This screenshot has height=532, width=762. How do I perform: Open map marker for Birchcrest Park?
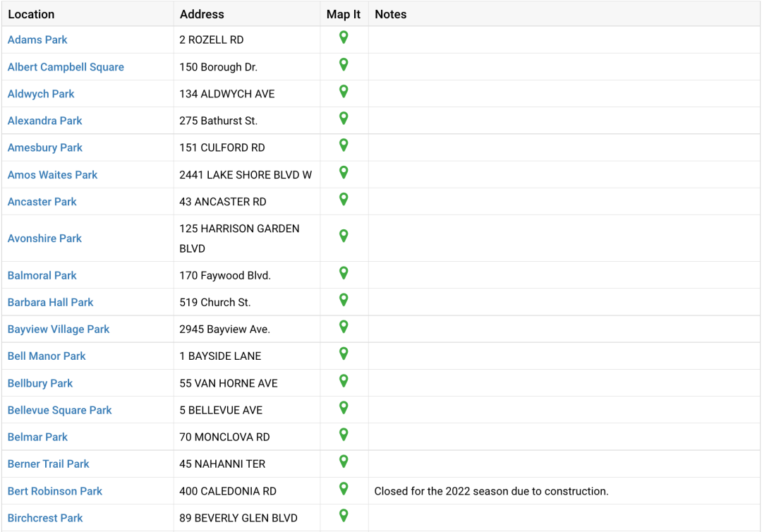coord(344,516)
